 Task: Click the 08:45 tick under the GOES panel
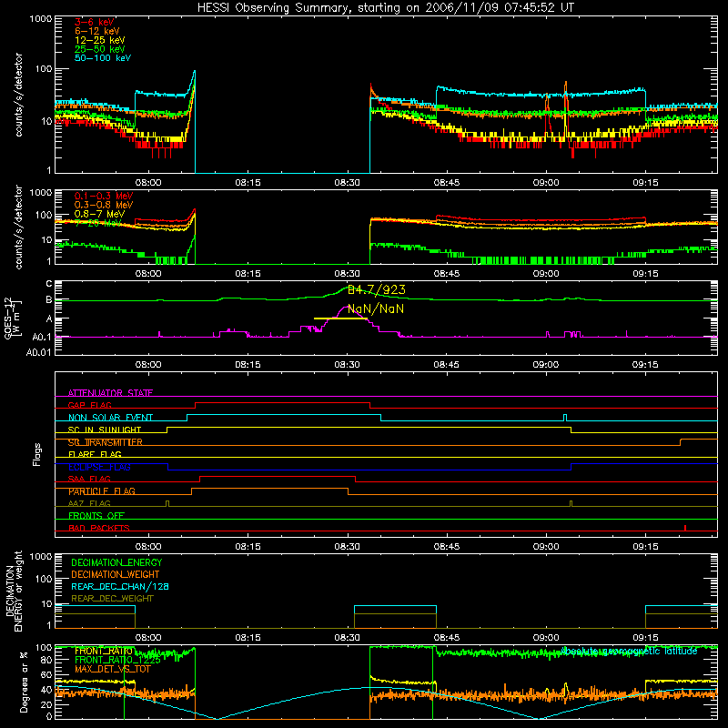[x=447, y=365]
